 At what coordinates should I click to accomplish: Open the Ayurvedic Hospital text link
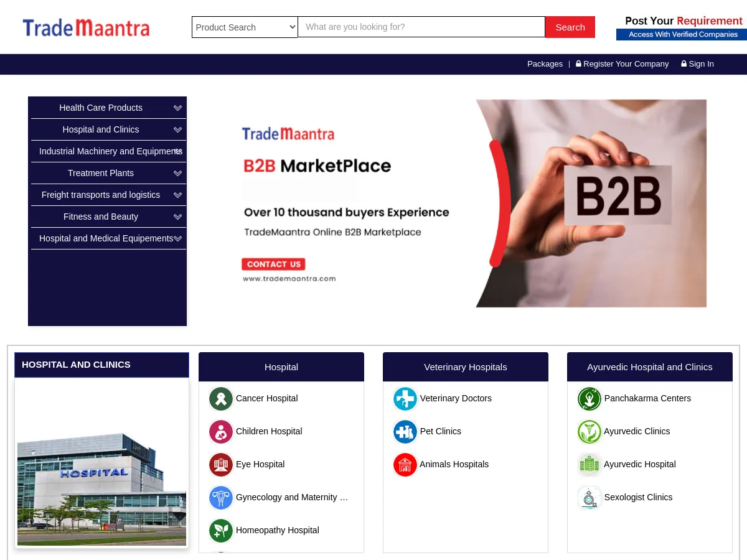(640, 464)
